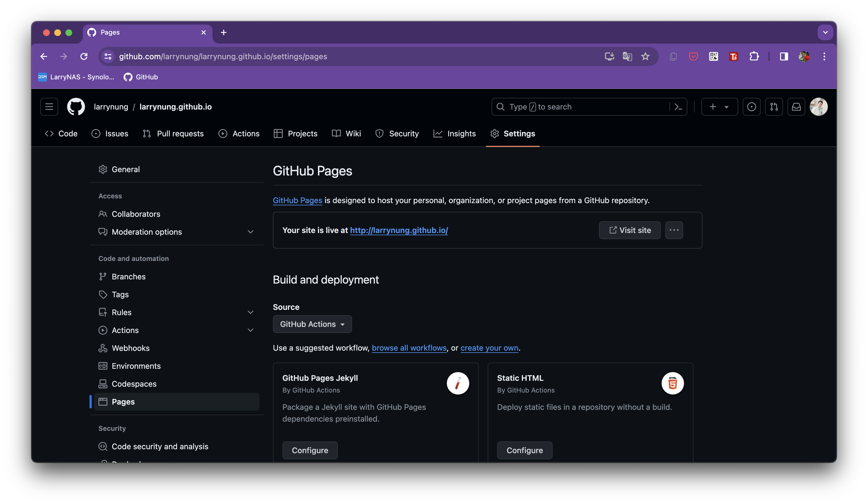Open Code security and analysis settings
The image size is (868, 504).
176,446
